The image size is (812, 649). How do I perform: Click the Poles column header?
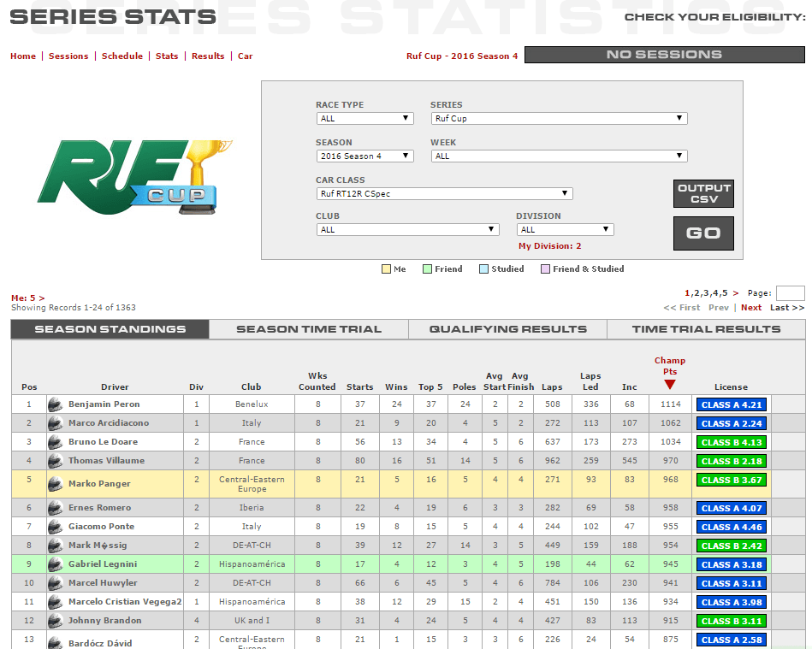[464, 387]
